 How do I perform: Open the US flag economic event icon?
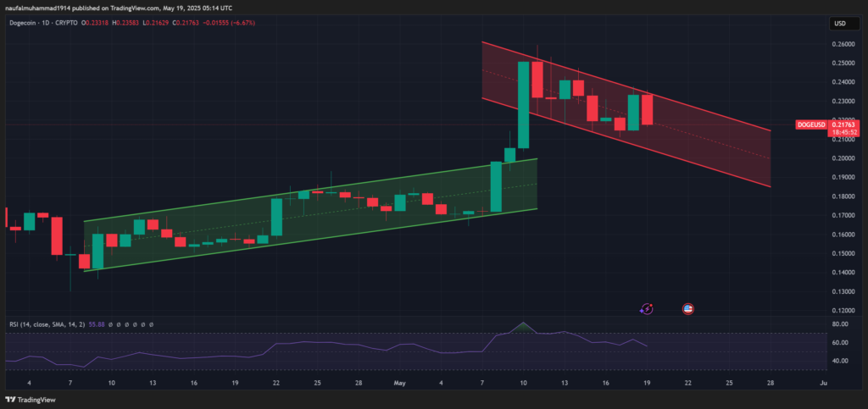[x=688, y=309]
